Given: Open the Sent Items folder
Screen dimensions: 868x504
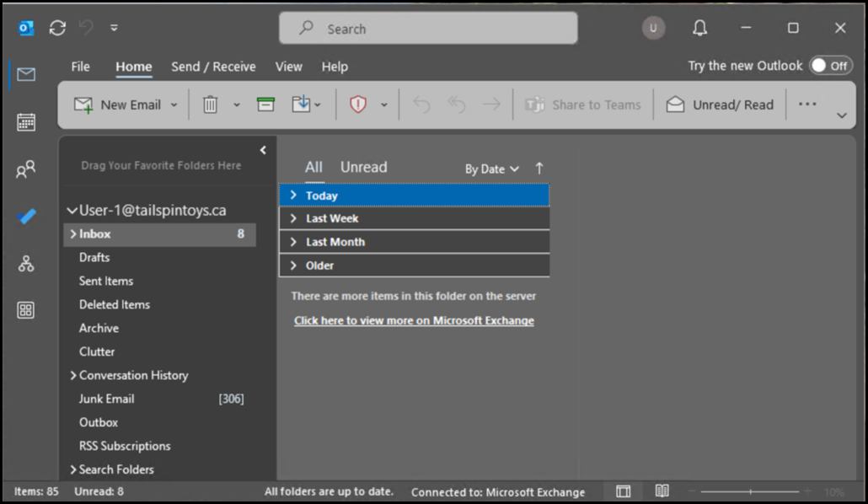Looking at the screenshot, I should (x=105, y=281).
